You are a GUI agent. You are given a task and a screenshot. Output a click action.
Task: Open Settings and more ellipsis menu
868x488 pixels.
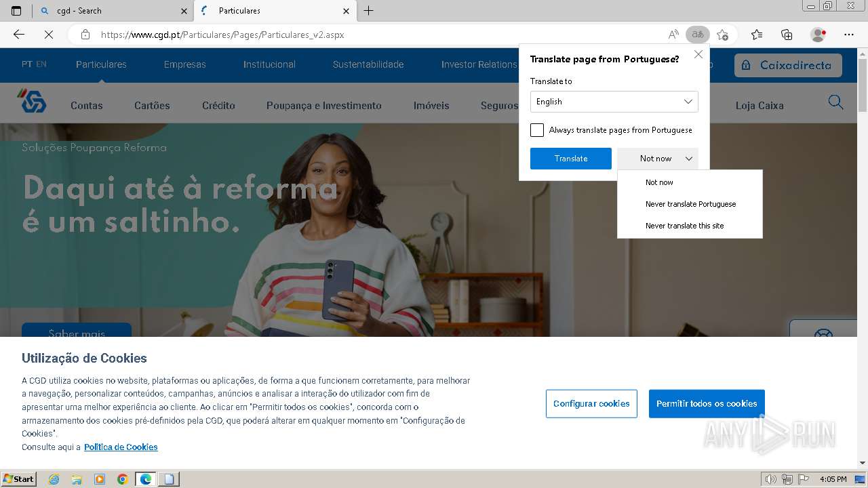849,35
